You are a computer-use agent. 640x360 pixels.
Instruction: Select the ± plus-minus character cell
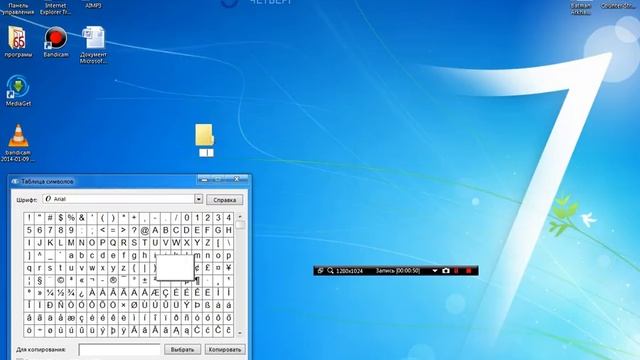[144, 280]
